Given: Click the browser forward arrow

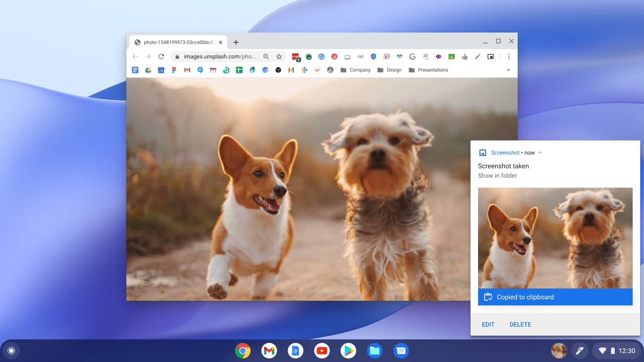Looking at the screenshot, I should (148, 57).
